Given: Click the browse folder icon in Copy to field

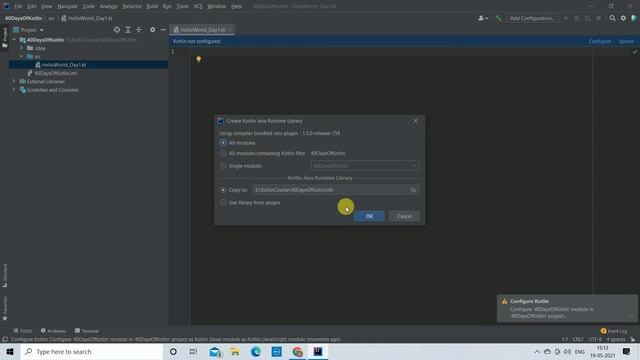Looking at the screenshot, I should click(x=413, y=190).
